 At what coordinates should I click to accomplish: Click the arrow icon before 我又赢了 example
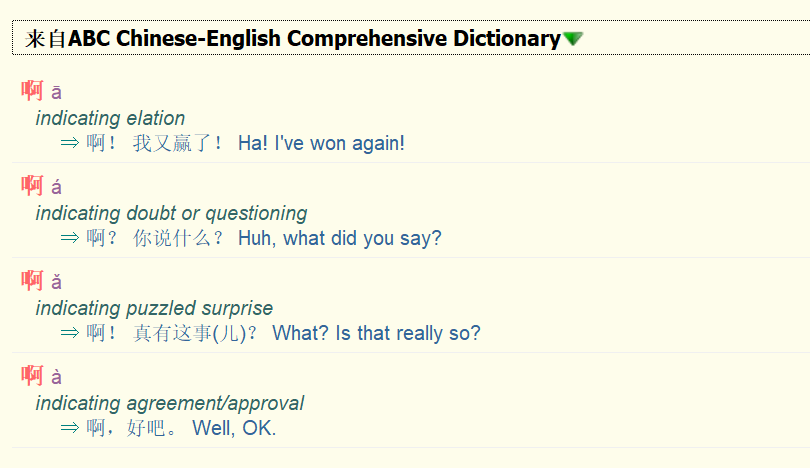pos(69,143)
